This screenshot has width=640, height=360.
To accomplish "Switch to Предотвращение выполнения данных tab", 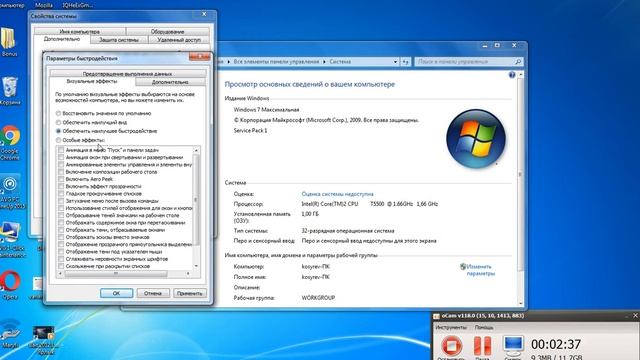I will (x=127, y=74).
